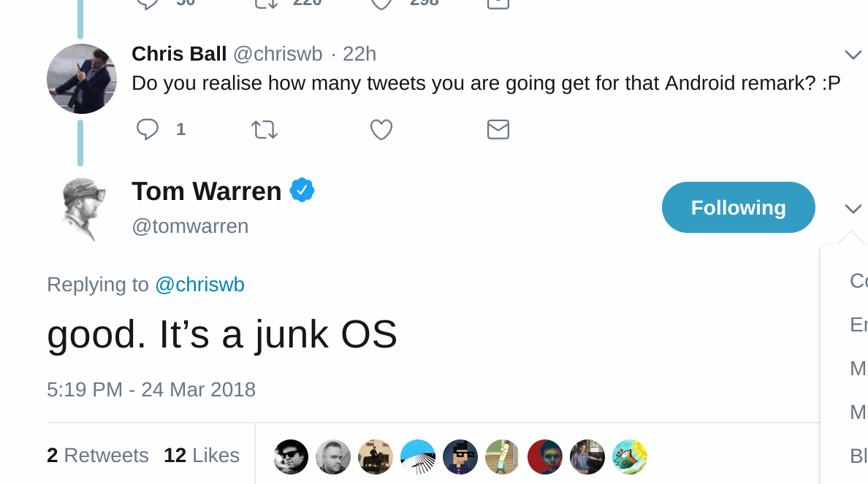Toggle the Following button for Tom Warren
Viewport: 868px width, 484px height.
[x=739, y=207]
